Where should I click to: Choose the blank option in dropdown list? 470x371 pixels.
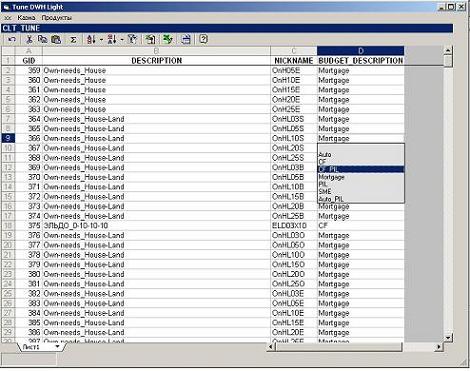[x=361, y=148]
